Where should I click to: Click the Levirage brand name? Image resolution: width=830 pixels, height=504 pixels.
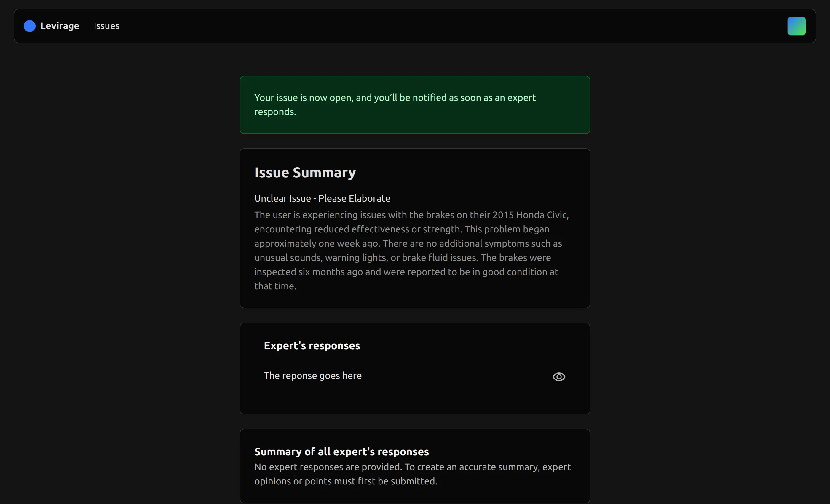pos(60,26)
